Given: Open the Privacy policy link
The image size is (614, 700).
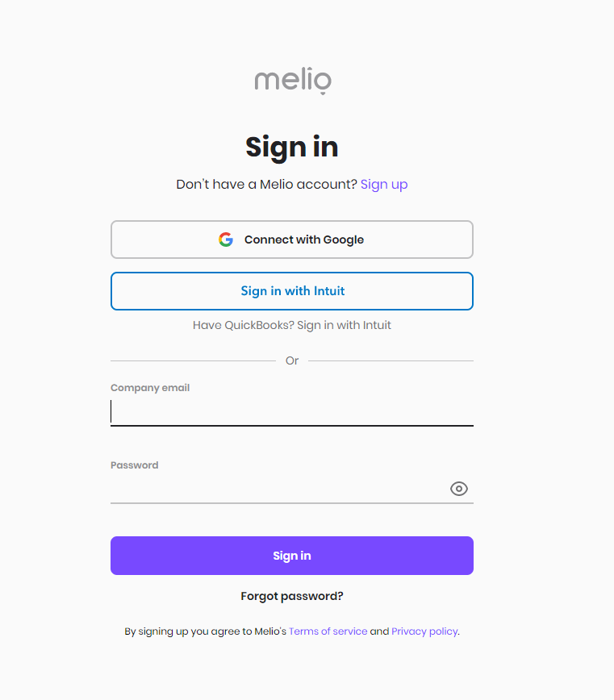Looking at the screenshot, I should pyautogui.click(x=424, y=631).
